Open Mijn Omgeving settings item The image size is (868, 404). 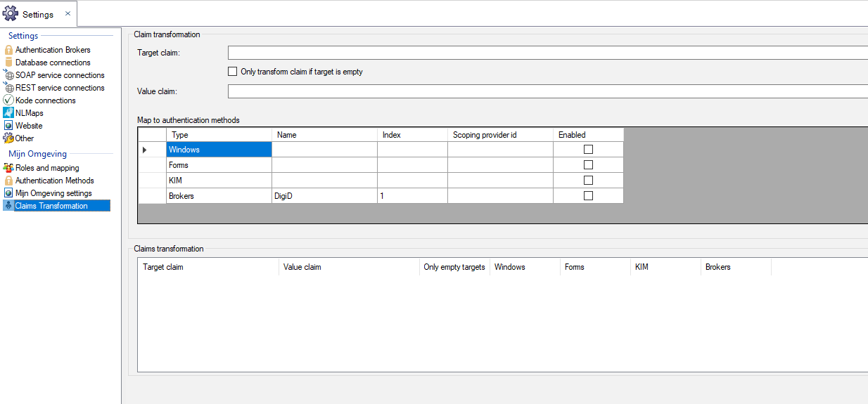pyautogui.click(x=53, y=193)
